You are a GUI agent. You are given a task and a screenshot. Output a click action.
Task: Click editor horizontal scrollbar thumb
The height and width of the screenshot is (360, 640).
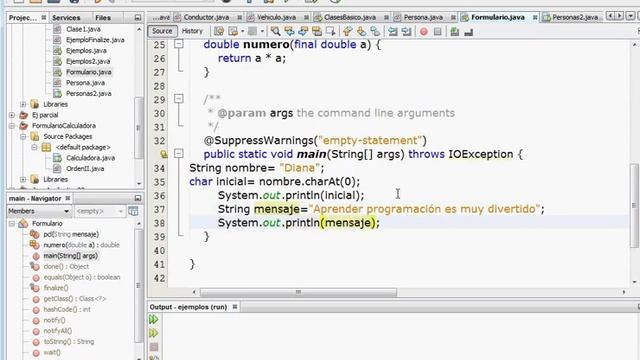click(x=298, y=292)
